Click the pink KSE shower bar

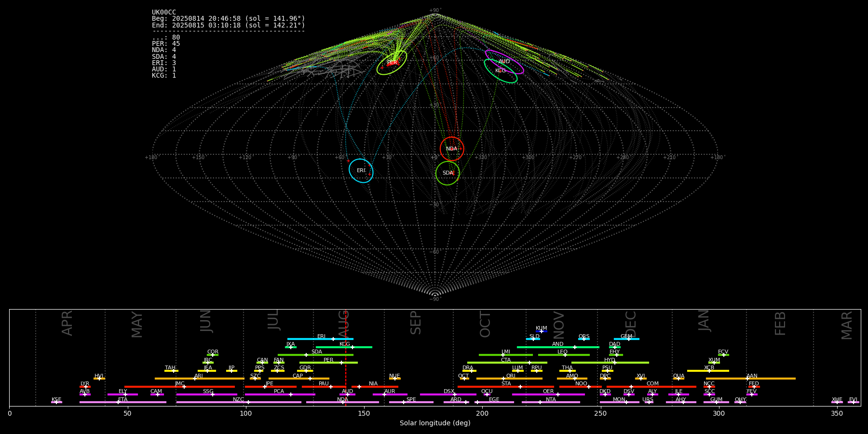56,402
